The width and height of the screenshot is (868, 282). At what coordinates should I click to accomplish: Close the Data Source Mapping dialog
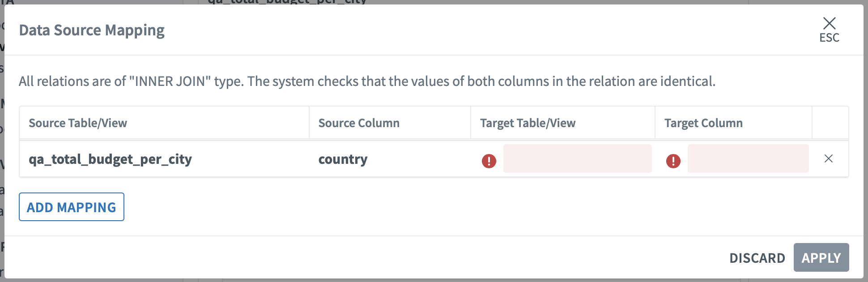(829, 23)
